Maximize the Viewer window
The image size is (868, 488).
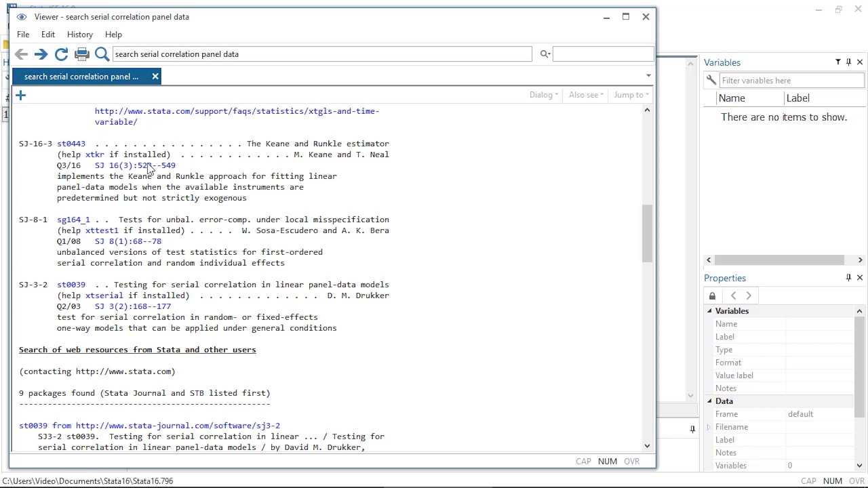[626, 17]
